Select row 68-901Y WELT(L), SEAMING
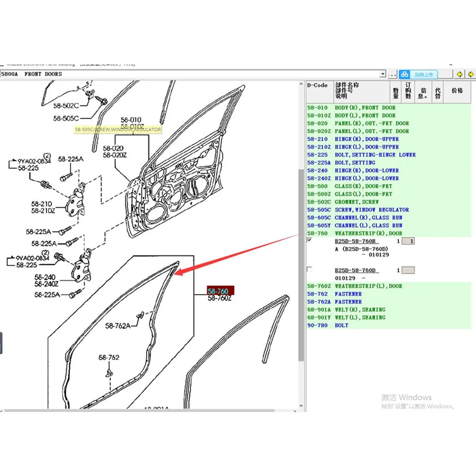 [x=389, y=317]
